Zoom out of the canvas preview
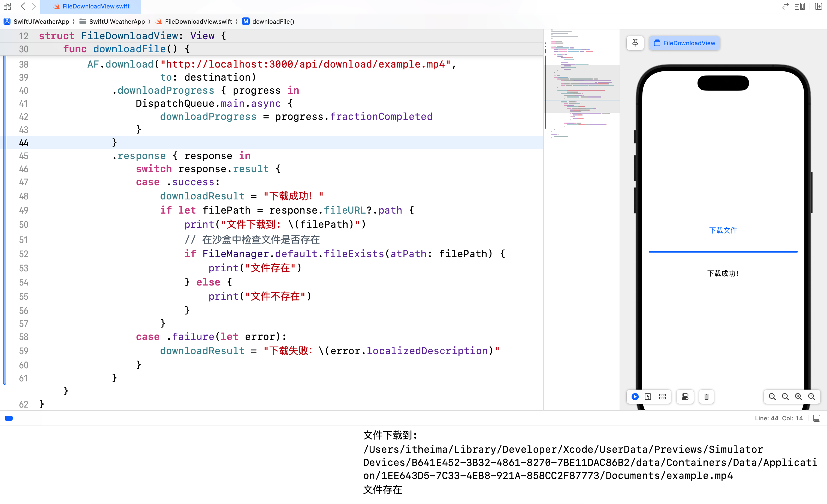Image resolution: width=827 pixels, height=504 pixels. tap(772, 397)
